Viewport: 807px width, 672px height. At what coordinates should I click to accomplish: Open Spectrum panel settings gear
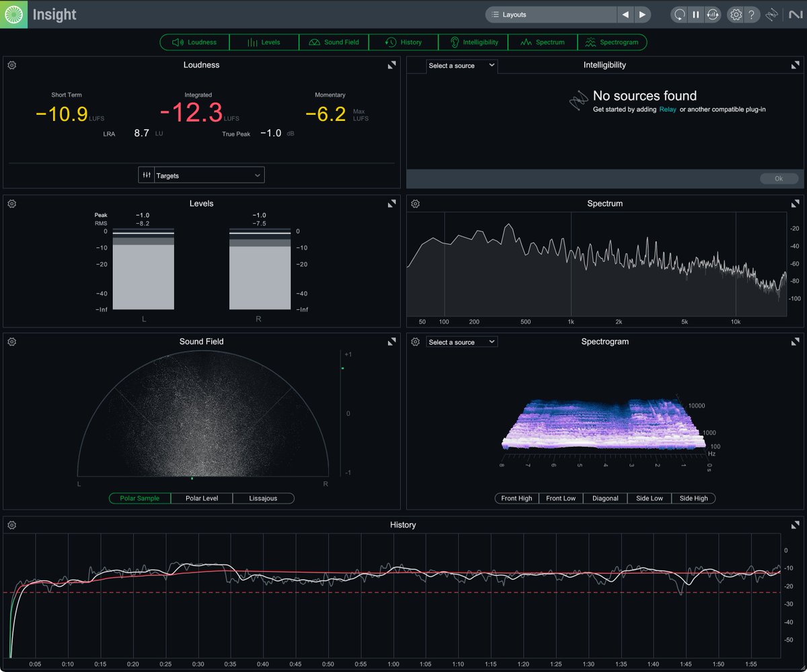416,204
